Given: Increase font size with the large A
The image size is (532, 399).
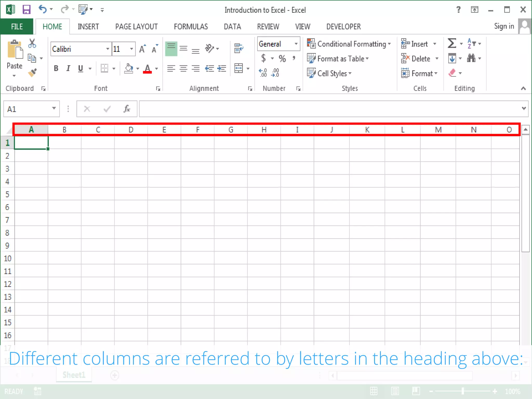Looking at the screenshot, I should (142, 49).
